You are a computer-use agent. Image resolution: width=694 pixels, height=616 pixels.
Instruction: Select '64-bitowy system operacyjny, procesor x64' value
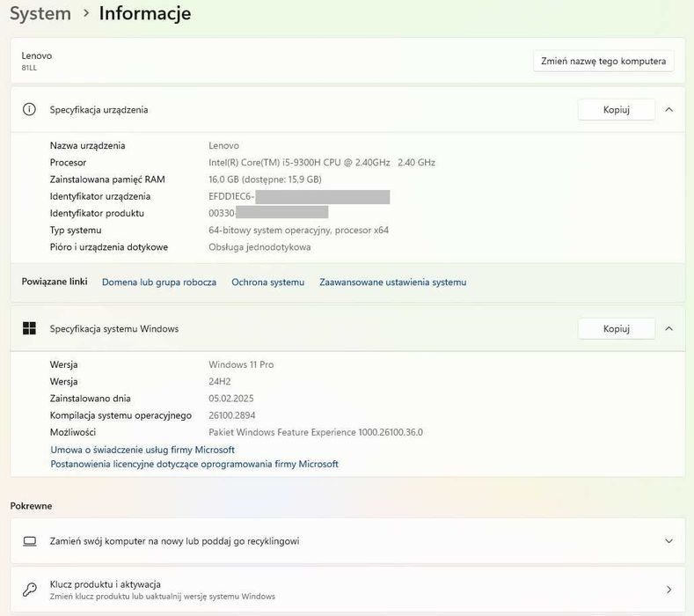click(x=298, y=231)
